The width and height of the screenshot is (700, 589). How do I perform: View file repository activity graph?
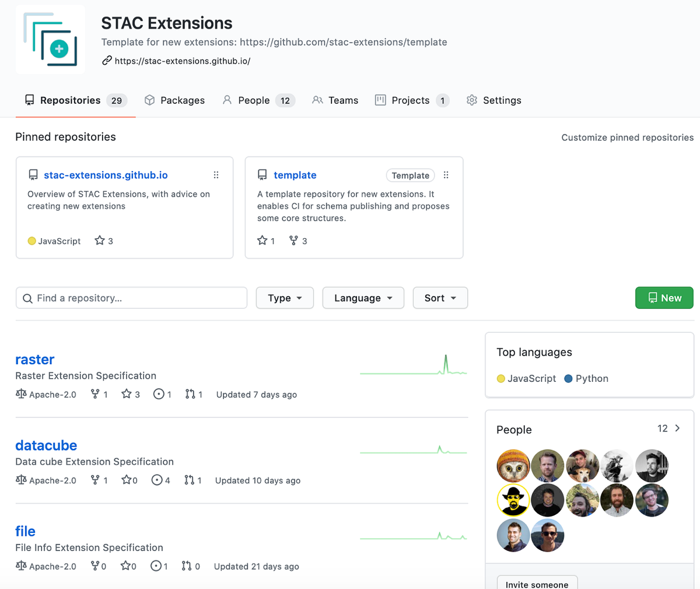[414, 535]
